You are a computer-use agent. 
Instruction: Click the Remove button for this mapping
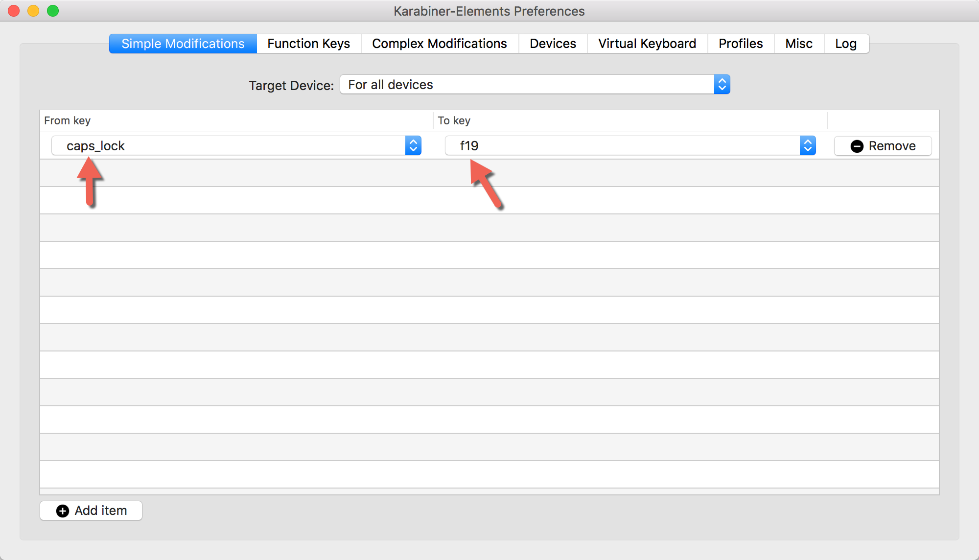tap(882, 145)
